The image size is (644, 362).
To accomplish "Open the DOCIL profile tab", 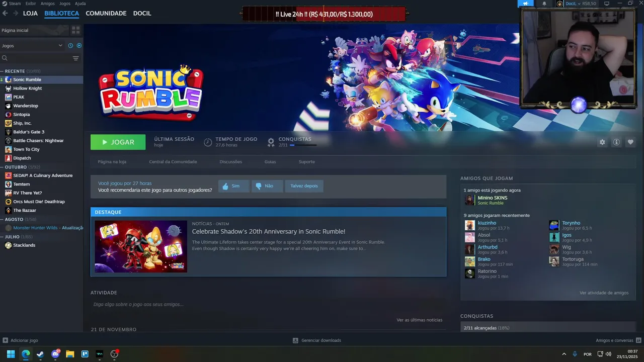I will click(x=142, y=13).
